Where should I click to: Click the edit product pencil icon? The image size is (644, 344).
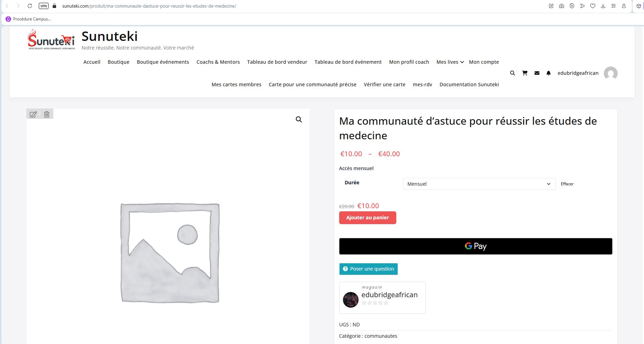tap(33, 114)
